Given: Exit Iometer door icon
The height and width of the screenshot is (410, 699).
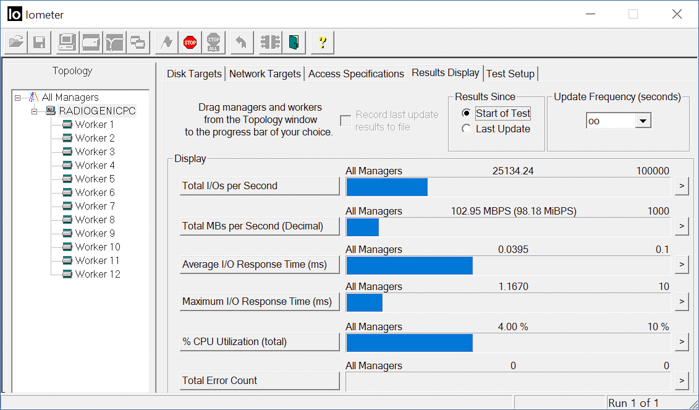Looking at the screenshot, I should pyautogui.click(x=294, y=43).
